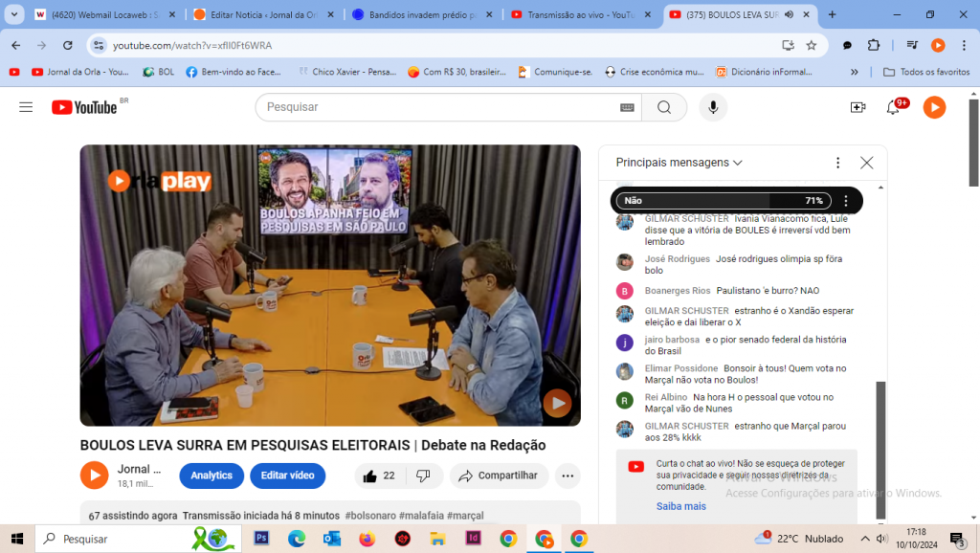Open Jornal da Orla YouTube bookmark
The width and height of the screenshot is (980, 553).
pyautogui.click(x=80, y=72)
